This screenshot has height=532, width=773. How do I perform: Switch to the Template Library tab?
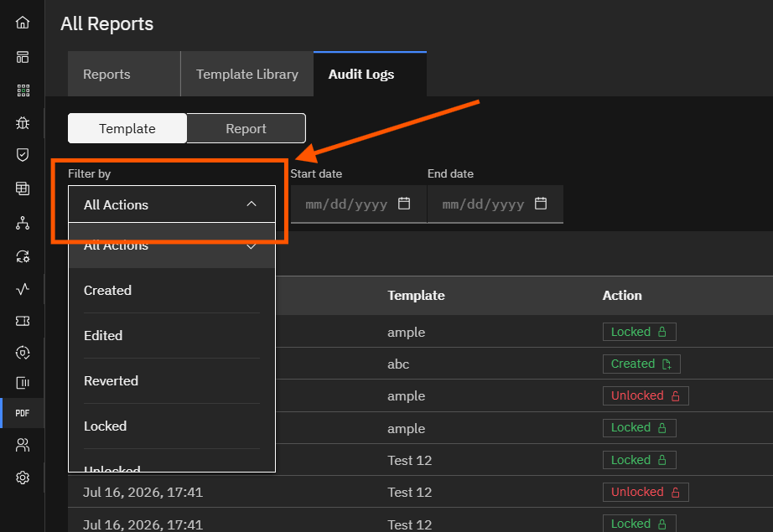tap(247, 74)
